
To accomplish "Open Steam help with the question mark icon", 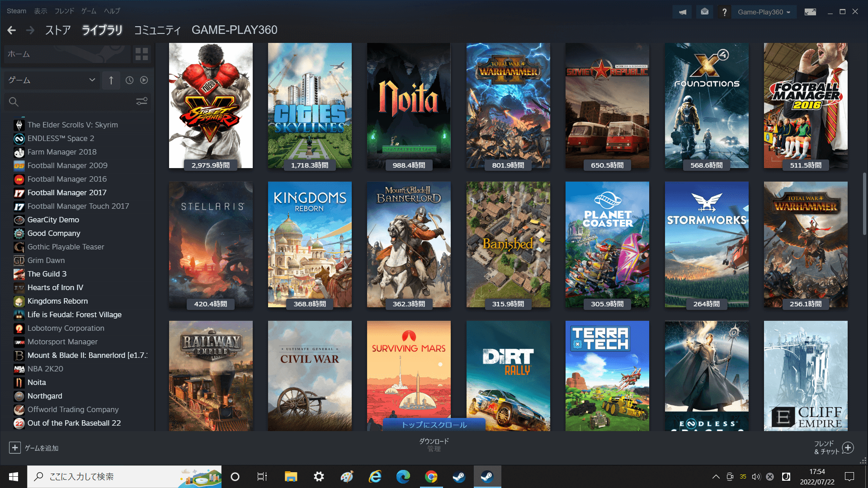I will (x=724, y=12).
